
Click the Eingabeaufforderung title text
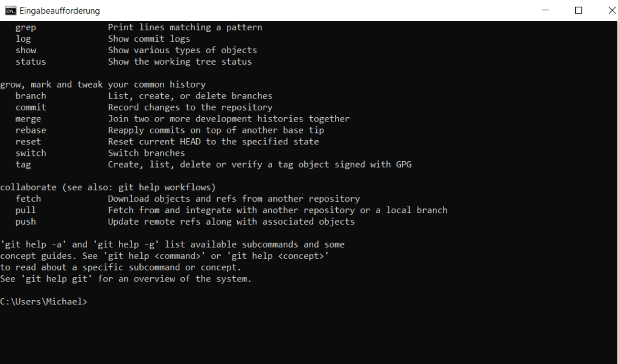click(x=60, y=11)
